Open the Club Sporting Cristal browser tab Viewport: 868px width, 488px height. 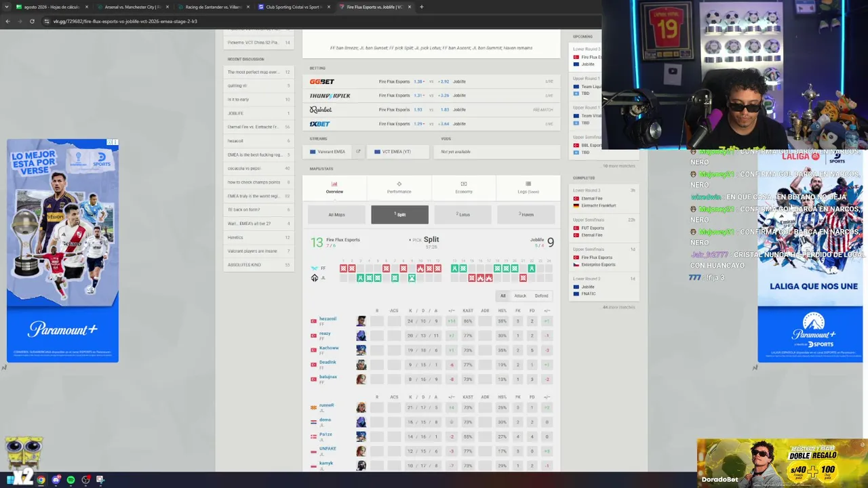pos(294,7)
